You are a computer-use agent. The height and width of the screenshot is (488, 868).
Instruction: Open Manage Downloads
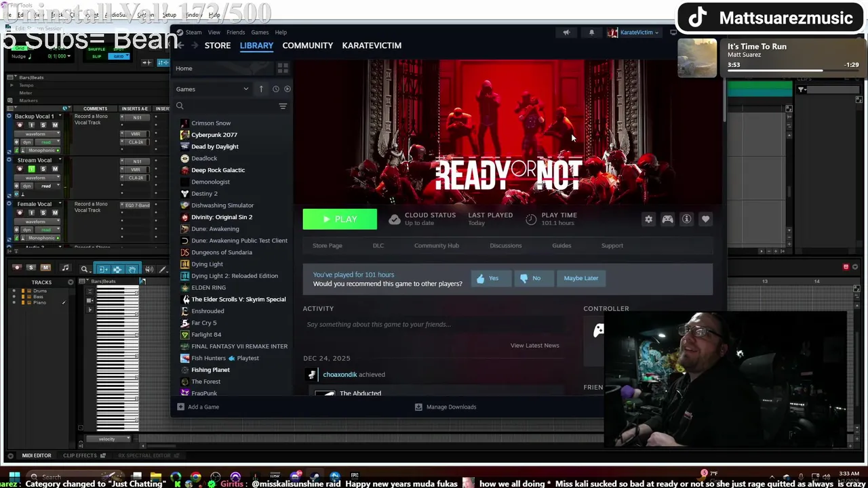click(446, 407)
